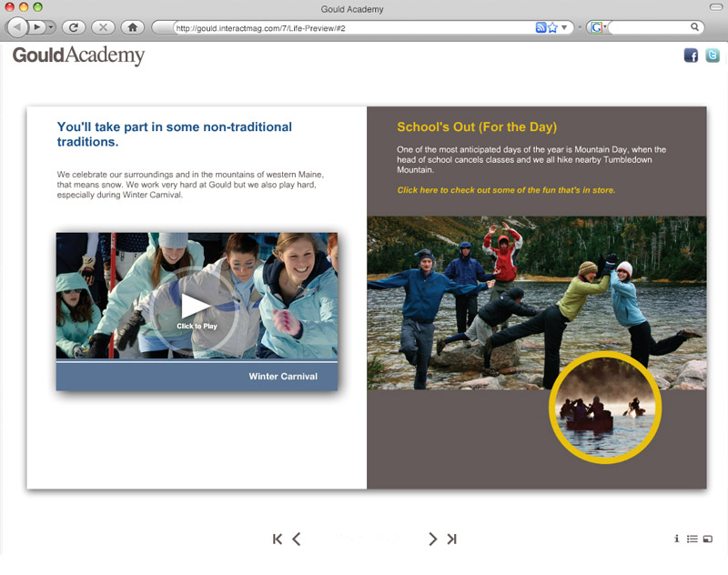Click the yellow minimize window button

[24, 7]
